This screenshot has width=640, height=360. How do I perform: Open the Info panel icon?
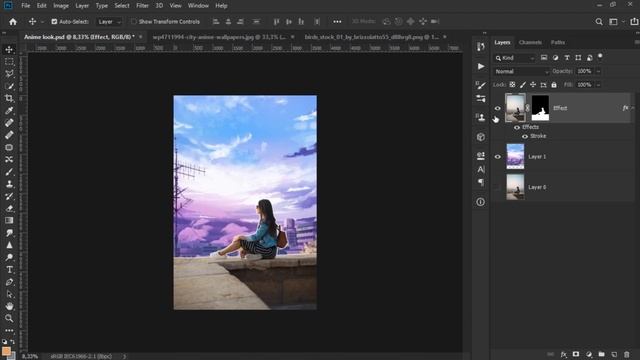tap(481, 202)
